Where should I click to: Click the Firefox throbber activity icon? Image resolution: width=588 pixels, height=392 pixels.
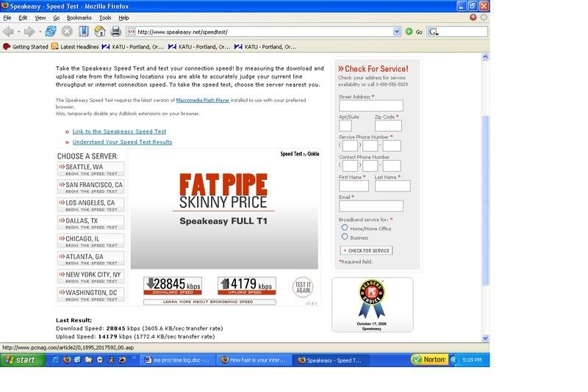(484, 17)
